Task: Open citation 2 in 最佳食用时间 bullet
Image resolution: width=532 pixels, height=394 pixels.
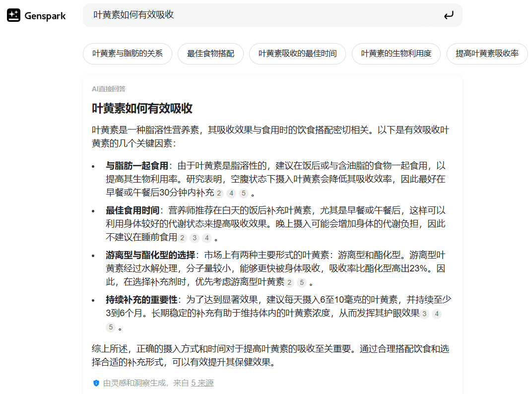Action: click(182, 238)
